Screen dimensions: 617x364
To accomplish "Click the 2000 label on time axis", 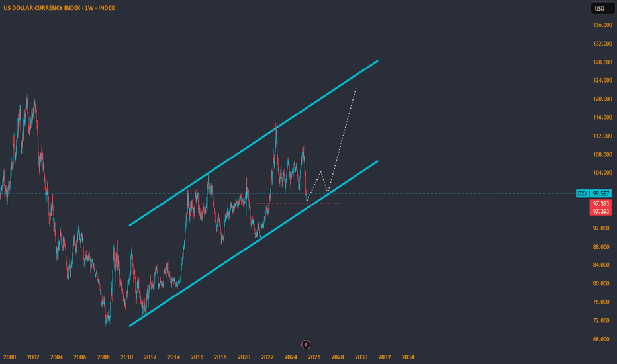I will point(9,357).
